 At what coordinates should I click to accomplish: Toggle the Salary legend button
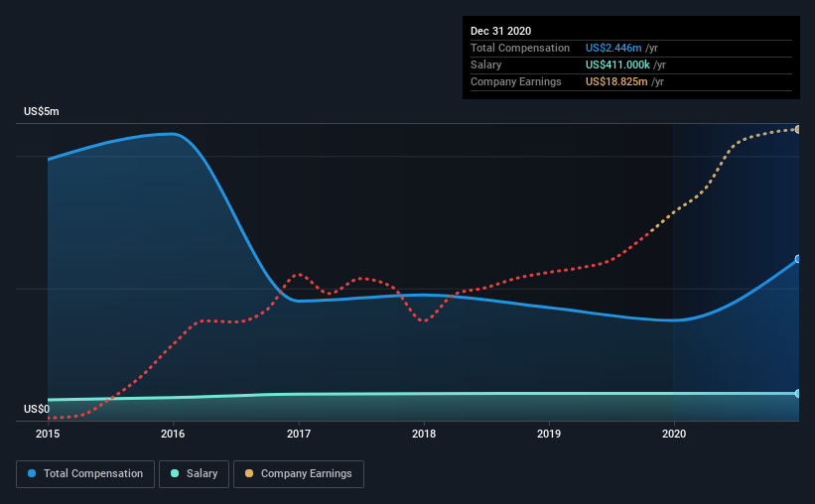[194, 474]
